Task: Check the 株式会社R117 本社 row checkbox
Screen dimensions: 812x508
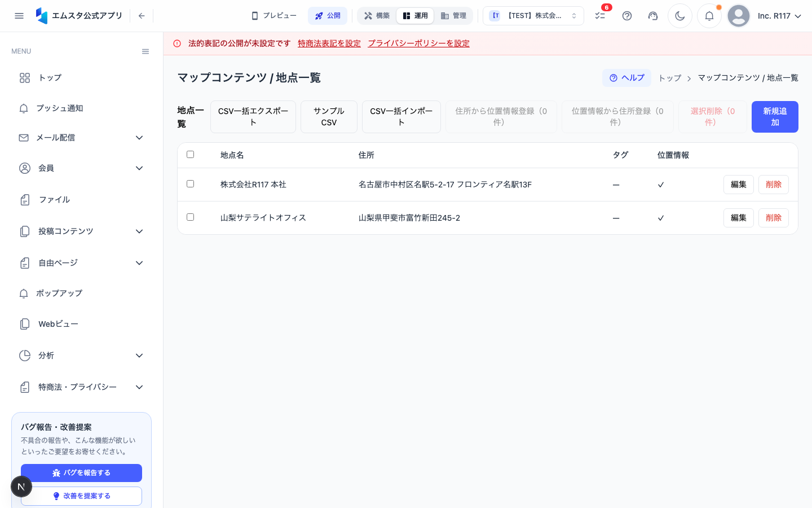Action: click(190, 184)
